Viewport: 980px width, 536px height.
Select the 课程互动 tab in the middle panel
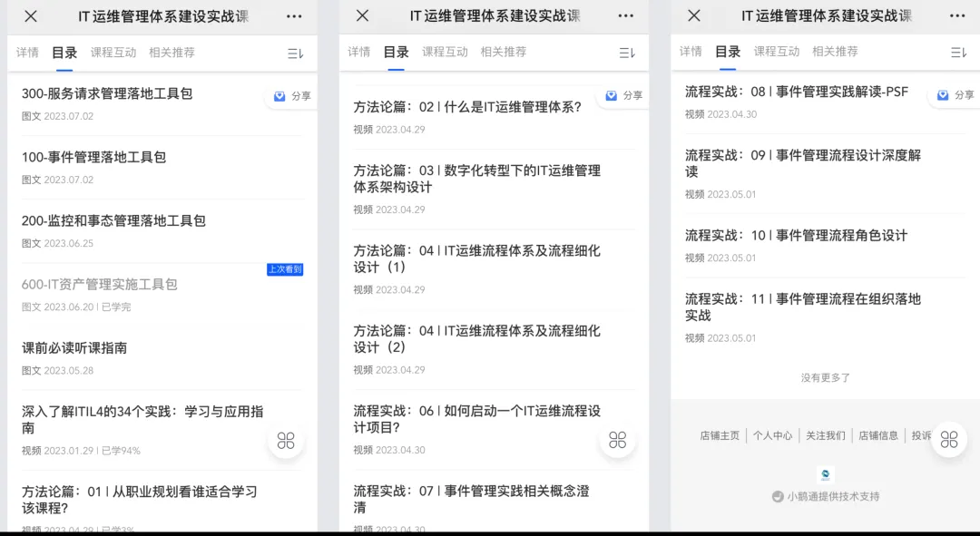tap(445, 53)
